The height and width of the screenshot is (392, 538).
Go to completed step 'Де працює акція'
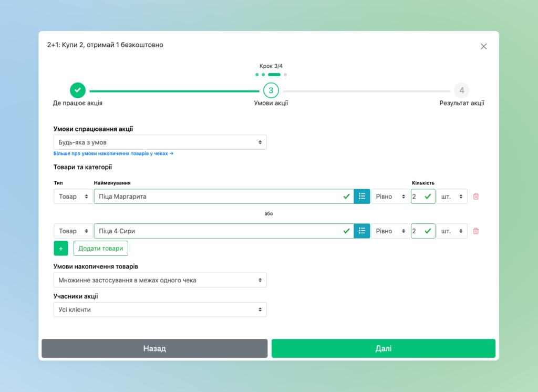pyautogui.click(x=77, y=90)
